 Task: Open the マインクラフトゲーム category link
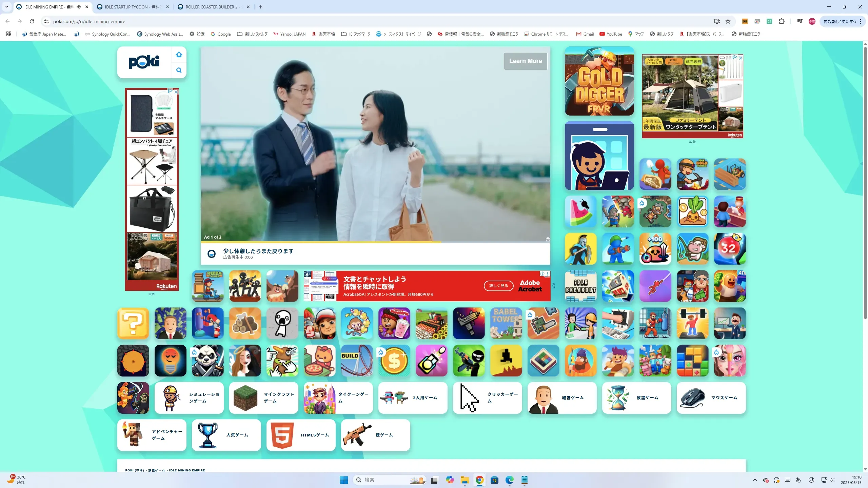pos(263,398)
